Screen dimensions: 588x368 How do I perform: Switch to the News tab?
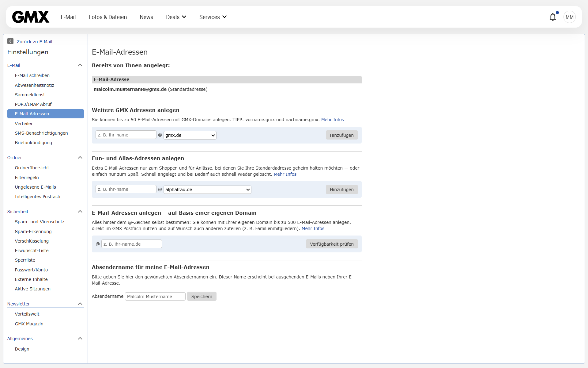(146, 17)
